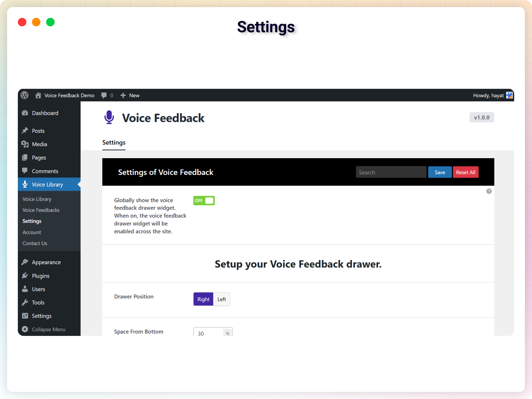Toggle the global voice feedback drawer switch
The image size is (532, 399).
[x=204, y=201]
